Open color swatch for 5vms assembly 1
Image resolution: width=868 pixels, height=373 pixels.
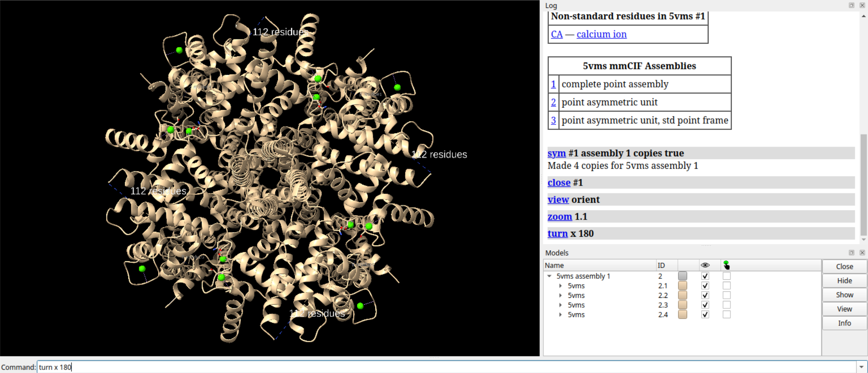pyautogui.click(x=683, y=276)
